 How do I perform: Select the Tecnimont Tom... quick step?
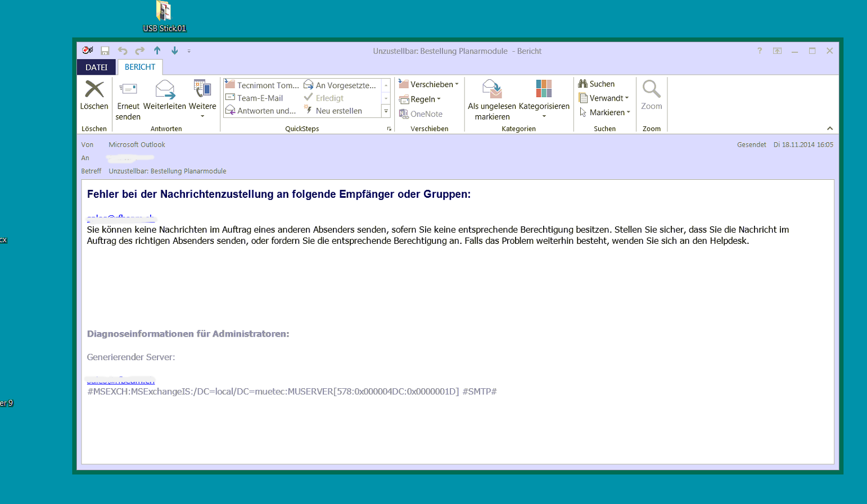point(262,85)
